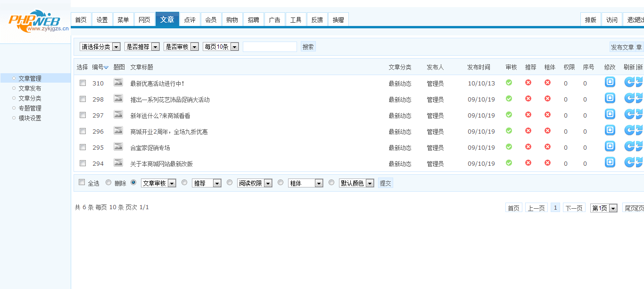
Task: Open article titled 最新优惠活动进行中!
Action: click(x=157, y=84)
